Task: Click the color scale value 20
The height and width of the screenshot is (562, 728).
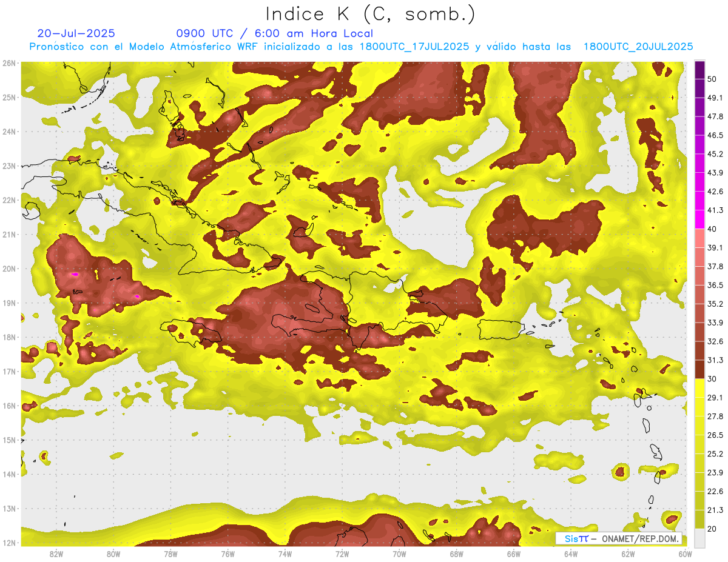Action: click(x=712, y=529)
